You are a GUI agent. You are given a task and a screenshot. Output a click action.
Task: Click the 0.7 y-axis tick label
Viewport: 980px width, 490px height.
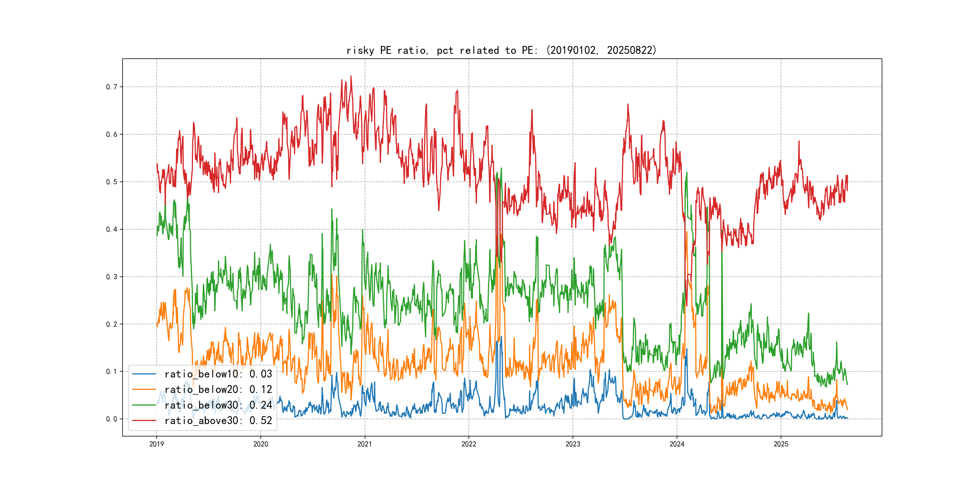tap(112, 87)
